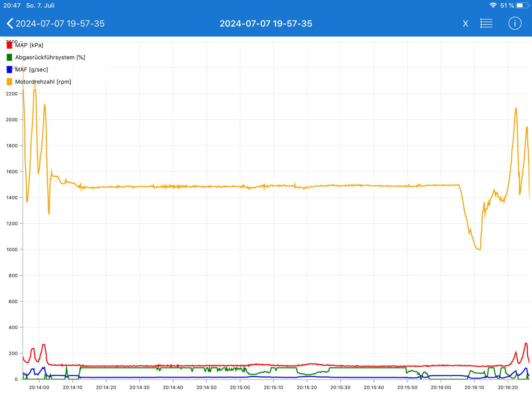
Task: Go back using the left chevron arrow
Action: (x=10, y=24)
